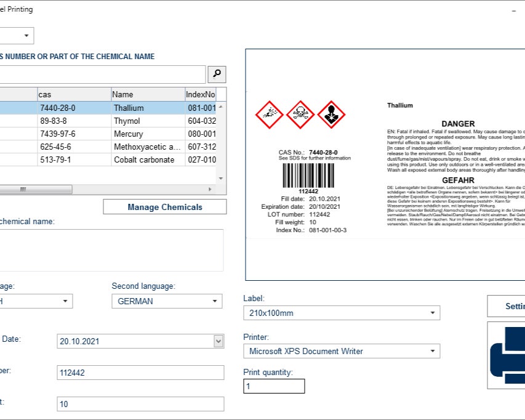Click the exploding bomb hazard pictogram
This screenshot has width=525, height=420.
(269, 115)
